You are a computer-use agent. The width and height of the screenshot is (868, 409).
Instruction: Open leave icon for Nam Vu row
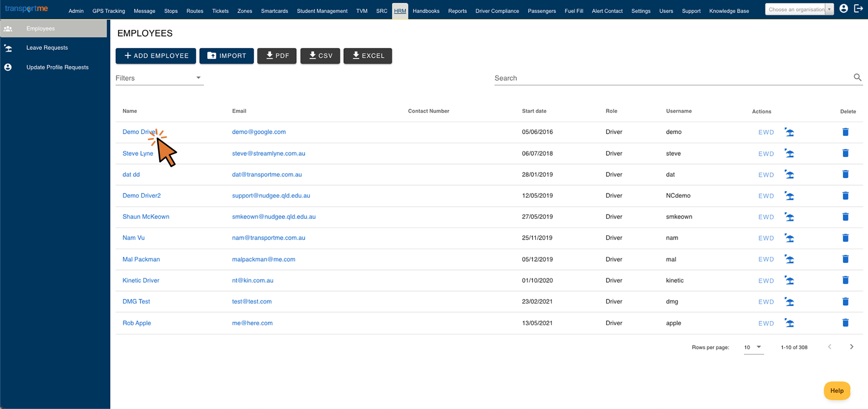click(x=789, y=238)
